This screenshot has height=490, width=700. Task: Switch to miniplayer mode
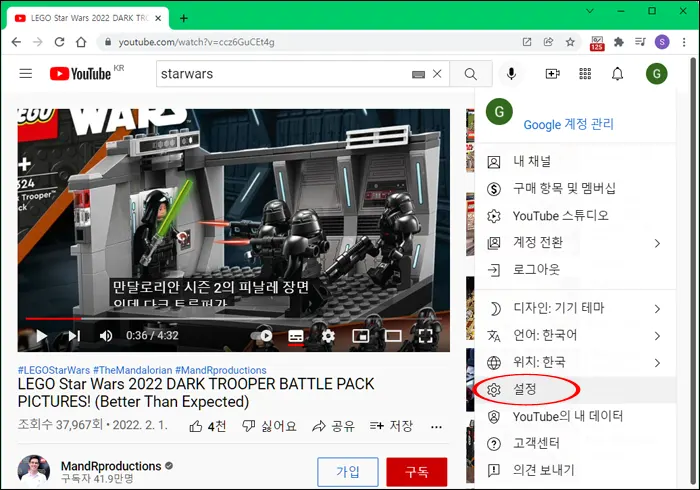coord(361,336)
